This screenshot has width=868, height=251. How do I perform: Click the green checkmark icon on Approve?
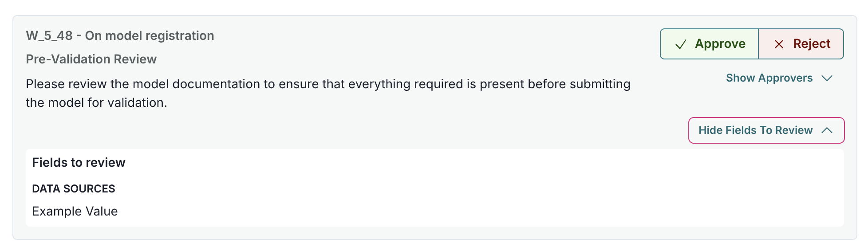tap(681, 44)
